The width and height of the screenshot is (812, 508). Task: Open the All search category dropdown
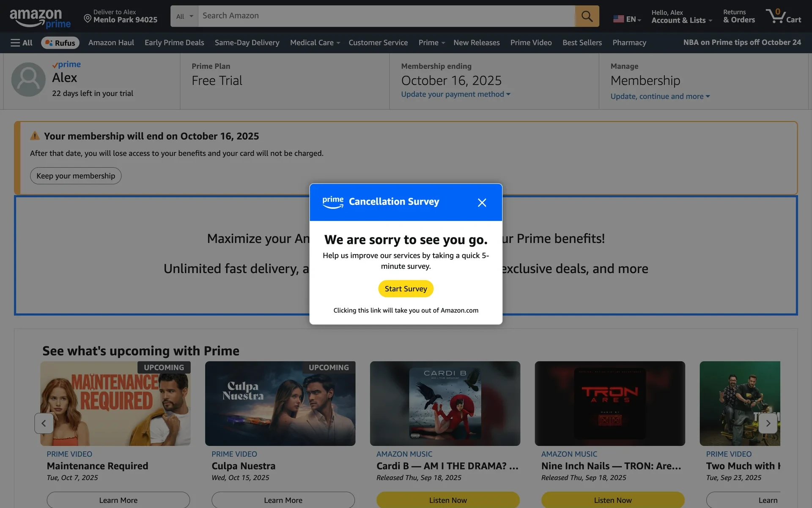click(184, 16)
